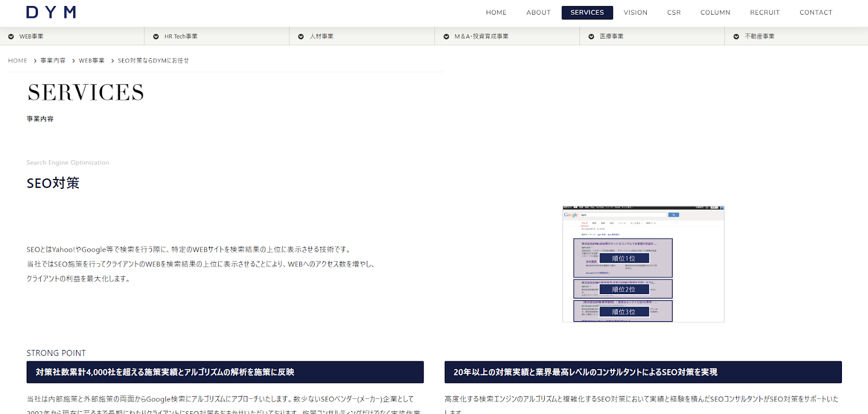Open the HOME menu item
The height and width of the screenshot is (414, 868).
click(x=496, y=12)
